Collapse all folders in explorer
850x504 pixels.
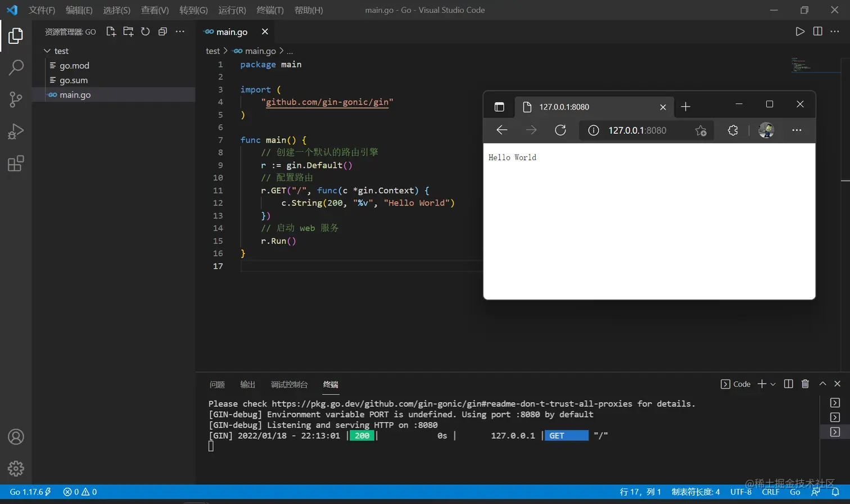click(162, 31)
